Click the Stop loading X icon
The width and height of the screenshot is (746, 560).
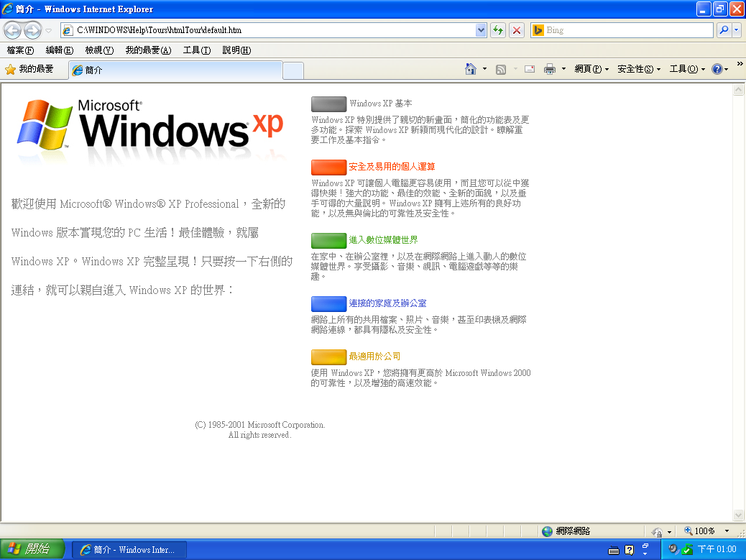517,30
